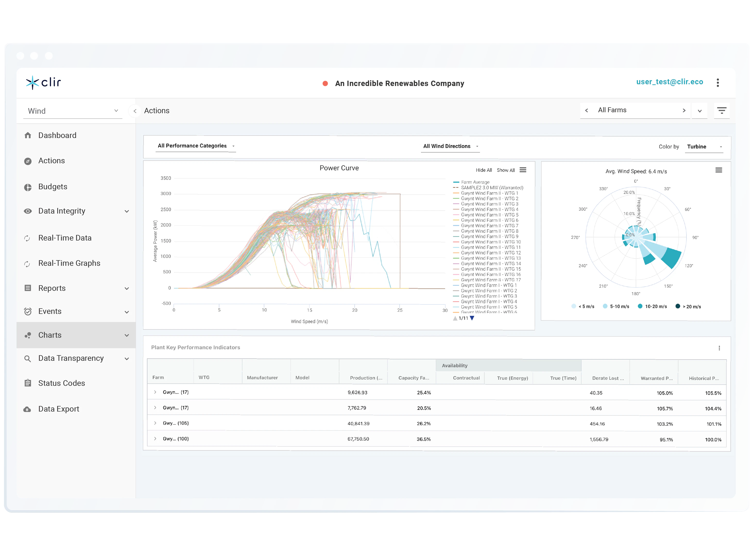Open Real-Time Graphs view
This screenshot has width=754, height=560.
pos(69,263)
